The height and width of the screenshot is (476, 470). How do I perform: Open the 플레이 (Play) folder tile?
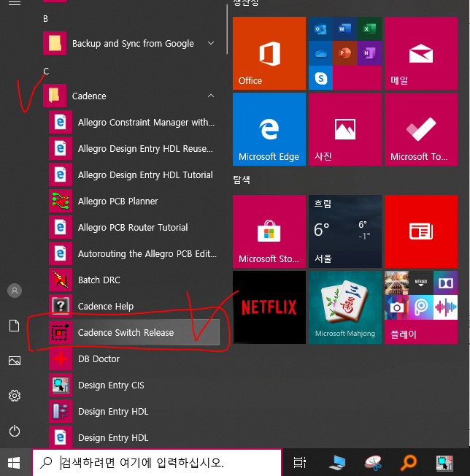[x=421, y=307]
